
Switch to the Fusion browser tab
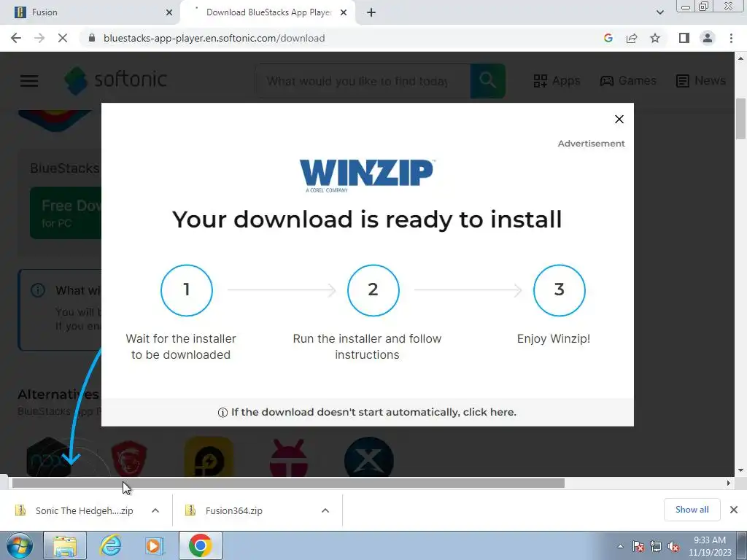[x=90, y=12]
